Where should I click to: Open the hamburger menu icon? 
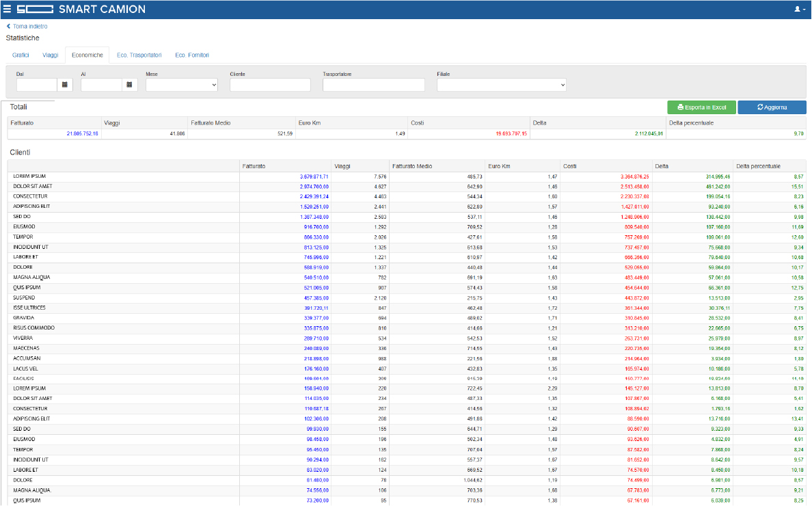pyautogui.click(x=8, y=9)
